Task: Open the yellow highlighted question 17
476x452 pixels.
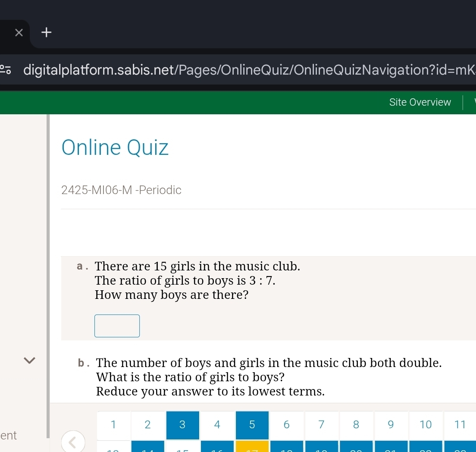Action: [252, 447]
